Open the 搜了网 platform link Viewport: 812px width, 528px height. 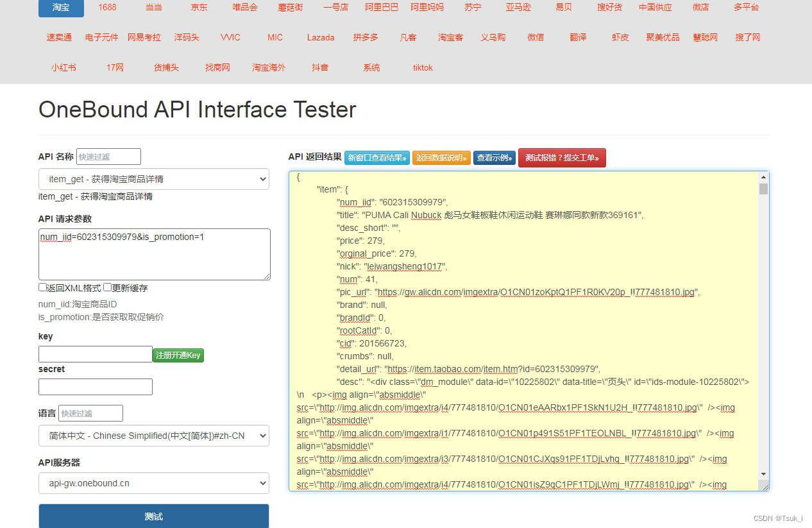coord(748,37)
